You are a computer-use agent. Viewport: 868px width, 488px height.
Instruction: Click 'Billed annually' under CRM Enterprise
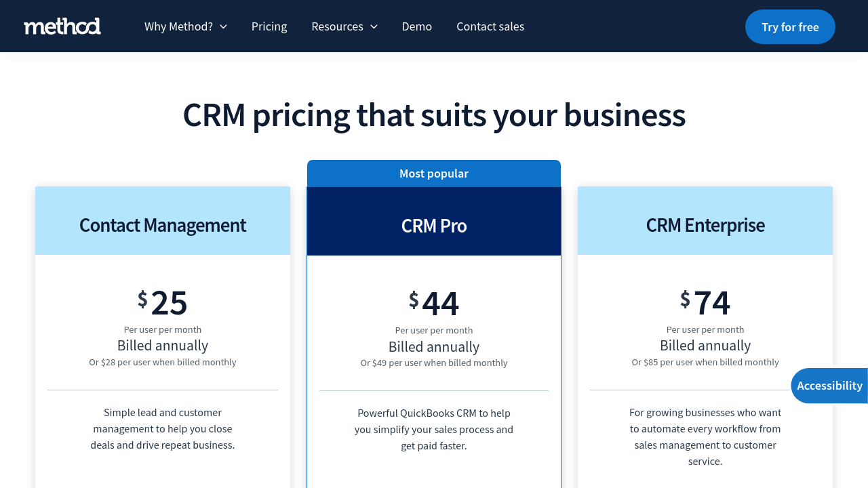pyautogui.click(x=705, y=346)
